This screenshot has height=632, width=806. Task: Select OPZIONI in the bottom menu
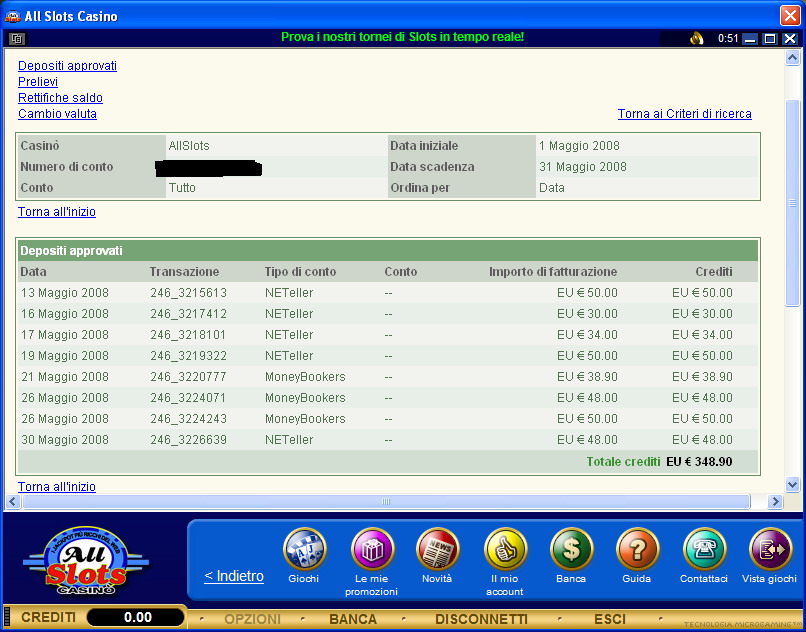(x=253, y=619)
